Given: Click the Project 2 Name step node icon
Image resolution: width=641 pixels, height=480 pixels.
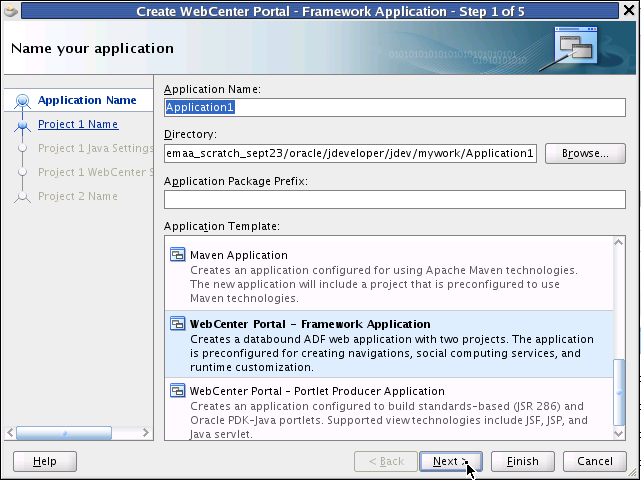Looking at the screenshot, I should coord(22,197).
